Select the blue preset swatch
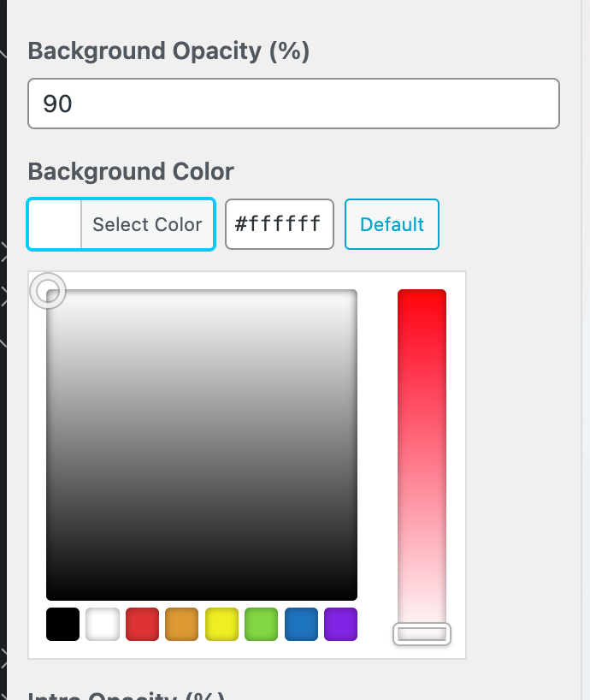590x700 pixels. 301,624
